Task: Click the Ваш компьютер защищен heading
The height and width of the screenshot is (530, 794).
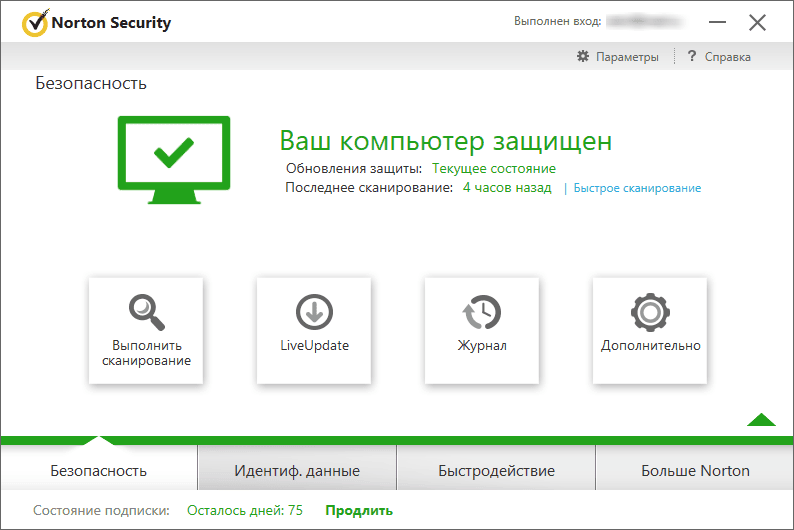Action: coord(446,141)
